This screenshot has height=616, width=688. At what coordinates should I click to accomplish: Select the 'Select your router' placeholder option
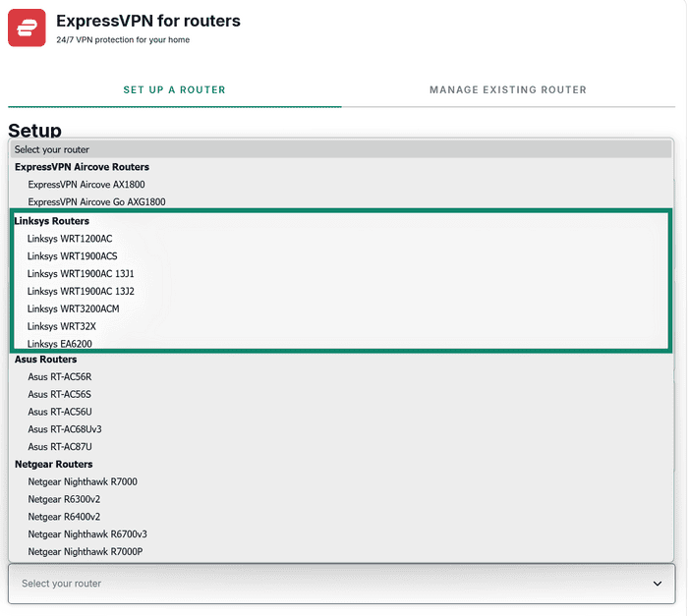[x=341, y=149]
